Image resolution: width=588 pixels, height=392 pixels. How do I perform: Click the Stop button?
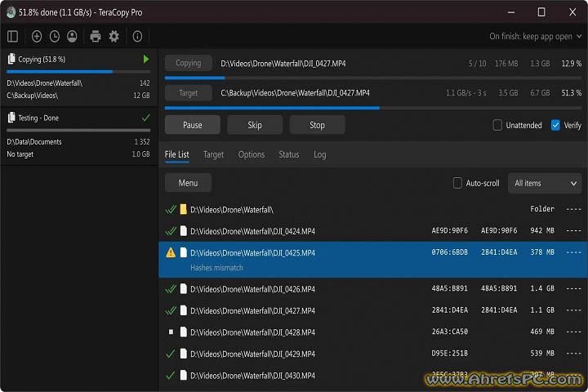click(x=317, y=125)
